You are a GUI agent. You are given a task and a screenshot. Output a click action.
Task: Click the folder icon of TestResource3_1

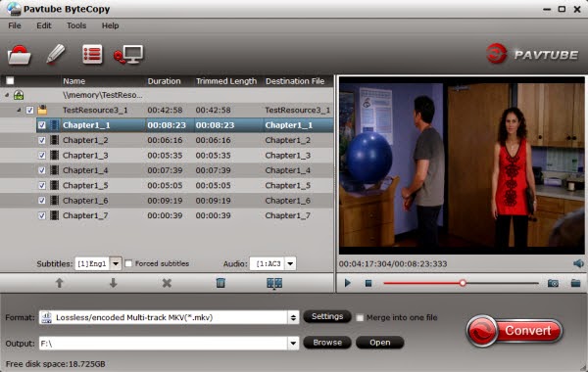pyautogui.click(x=42, y=110)
